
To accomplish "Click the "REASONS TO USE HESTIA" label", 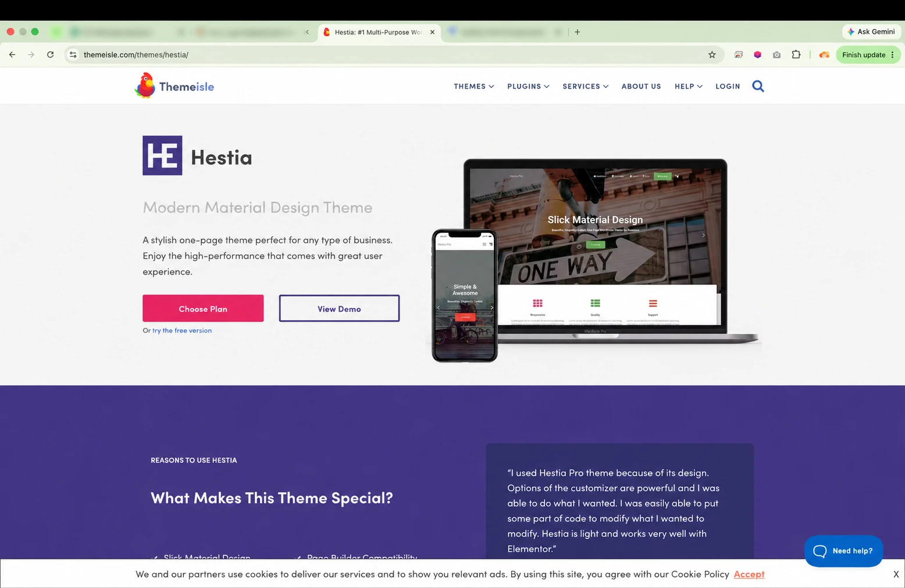I will [x=194, y=460].
